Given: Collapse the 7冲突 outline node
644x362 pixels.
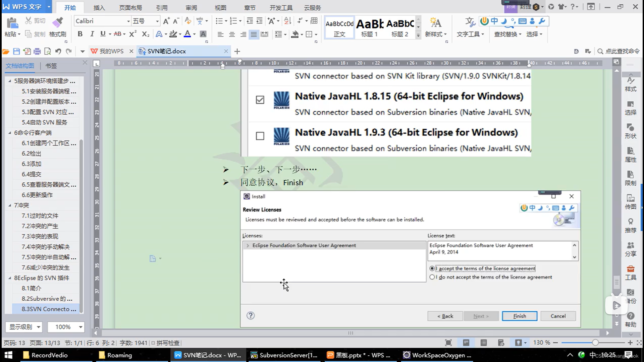Looking at the screenshot, I should point(10,205).
